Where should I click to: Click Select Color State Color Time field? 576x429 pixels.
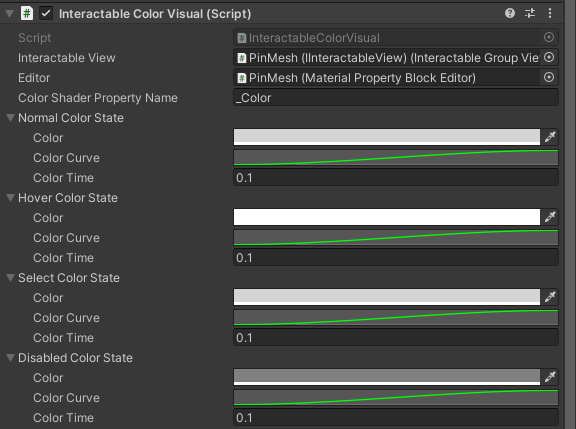[396, 338]
